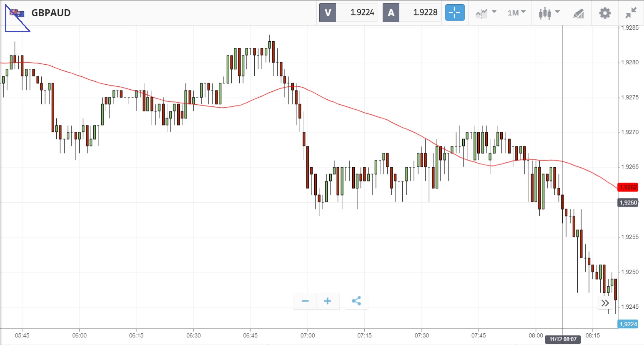
Task: Click the share chart icon
Action: tap(356, 301)
